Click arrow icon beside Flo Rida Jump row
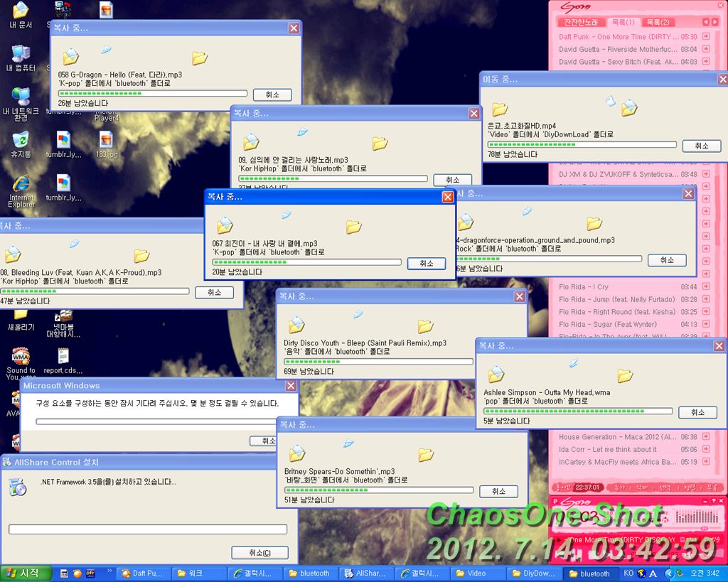Image resolution: width=728 pixels, height=582 pixels. pyautogui.click(x=706, y=299)
